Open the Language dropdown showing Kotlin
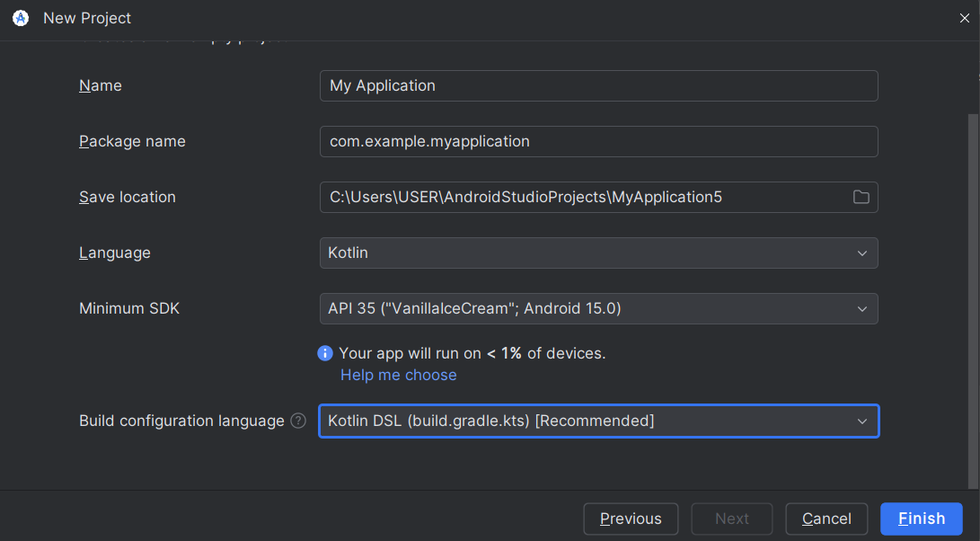 (598, 253)
